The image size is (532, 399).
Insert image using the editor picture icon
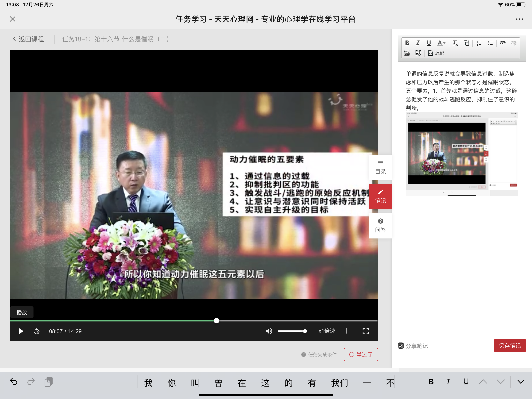[407, 53]
